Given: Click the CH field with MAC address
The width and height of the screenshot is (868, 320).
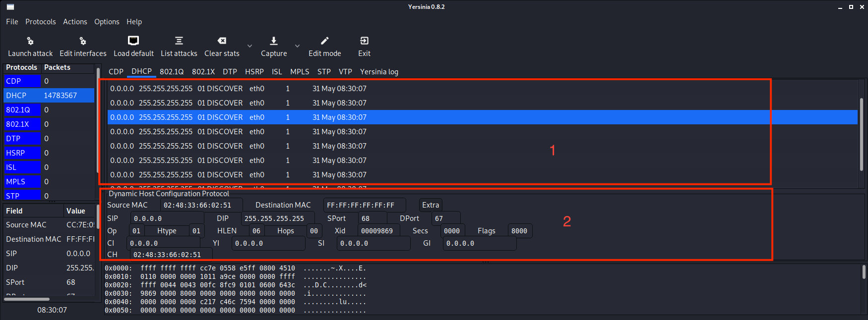Looking at the screenshot, I should coord(172,255).
